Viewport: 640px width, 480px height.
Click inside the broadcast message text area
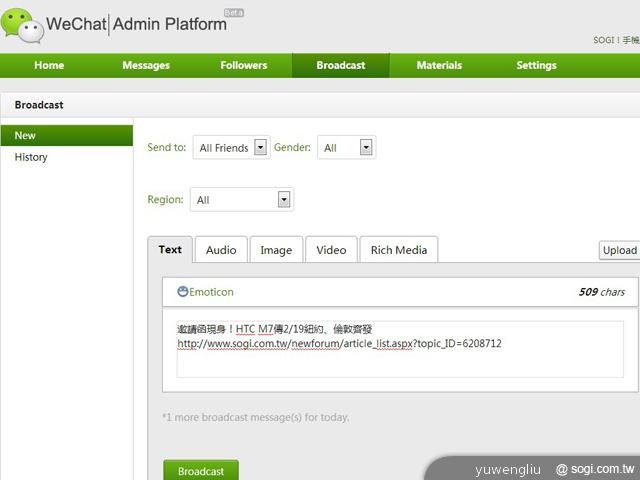pyautogui.click(x=400, y=349)
